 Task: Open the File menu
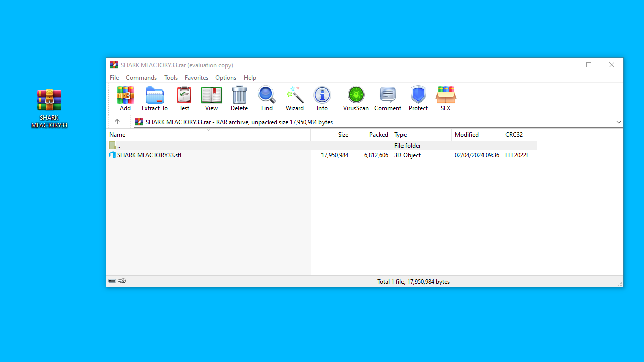click(114, 78)
